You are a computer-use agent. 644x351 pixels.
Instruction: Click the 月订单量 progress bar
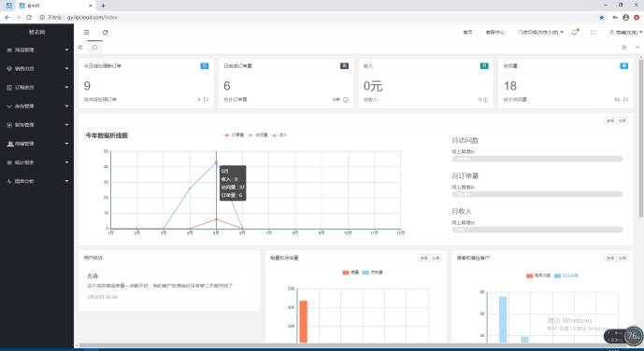point(537,194)
